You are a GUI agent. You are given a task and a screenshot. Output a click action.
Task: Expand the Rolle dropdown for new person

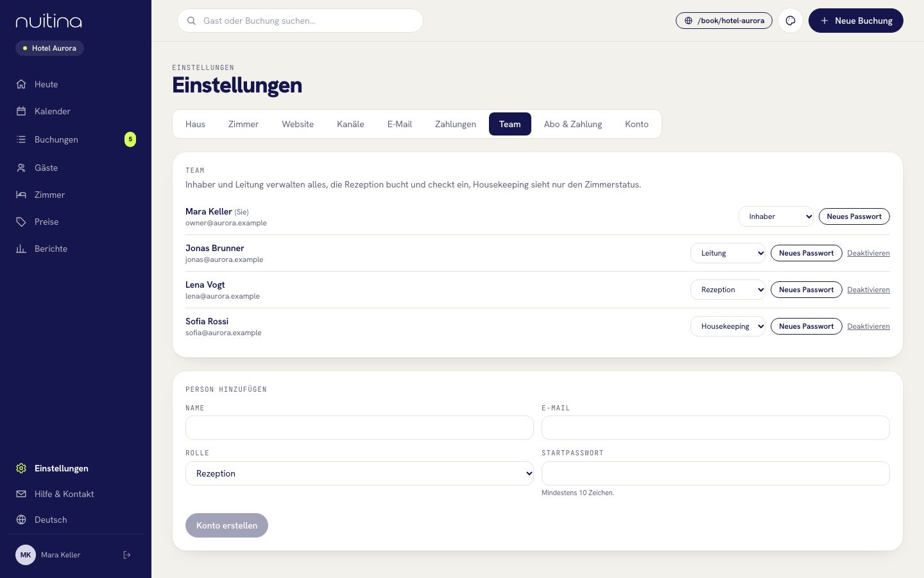[359, 473]
